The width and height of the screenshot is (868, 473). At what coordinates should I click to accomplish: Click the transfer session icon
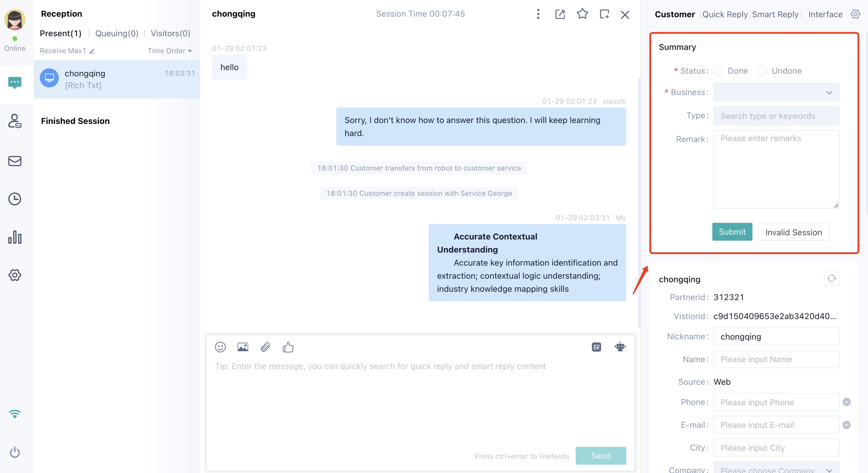click(x=560, y=14)
